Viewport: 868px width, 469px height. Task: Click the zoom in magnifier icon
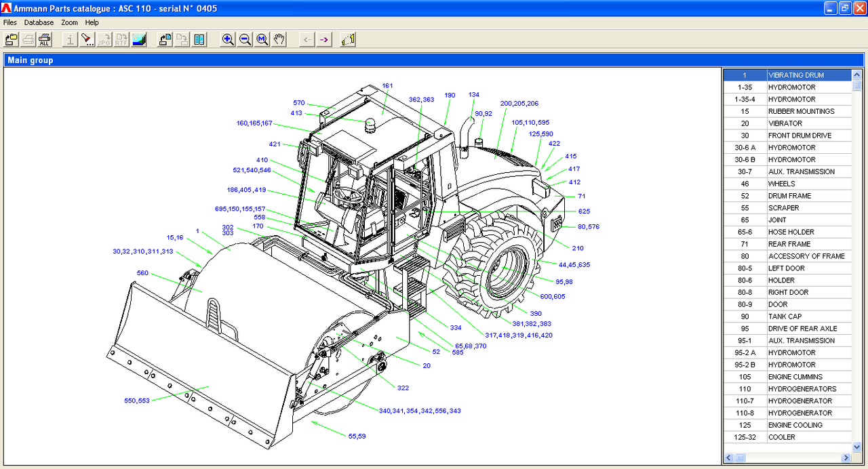[x=229, y=40]
